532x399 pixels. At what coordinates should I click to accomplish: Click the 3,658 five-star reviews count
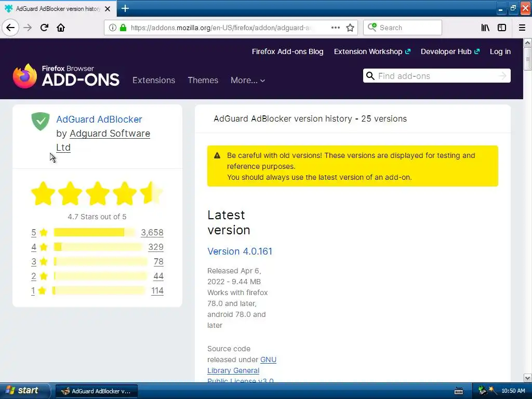(x=152, y=232)
